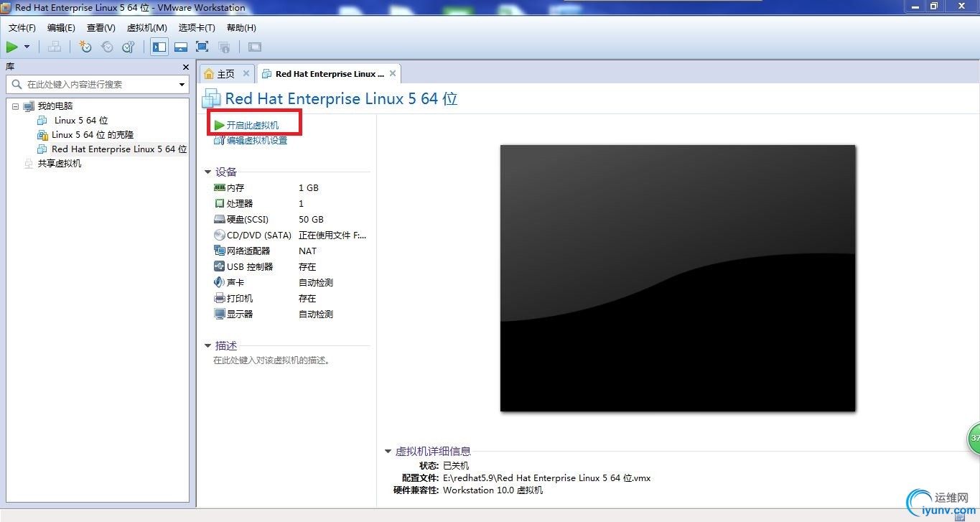The width and height of the screenshot is (980, 522).
Task: Select 共享虚拟机 in the library
Action: 60,164
